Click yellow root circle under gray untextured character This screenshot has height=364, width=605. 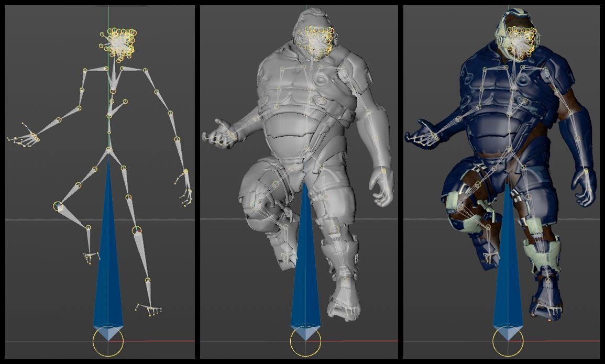(x=305, y=341)
